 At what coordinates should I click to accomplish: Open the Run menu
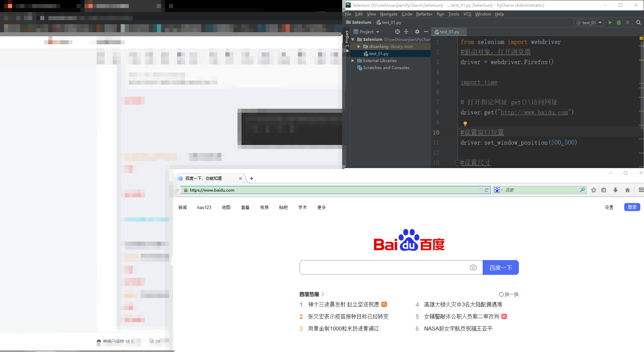[440, 14]
